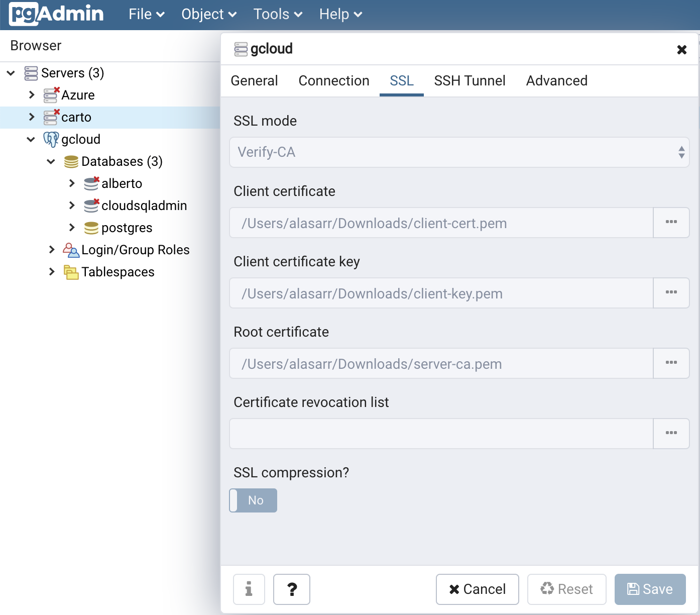Toggle SSL compression switch

click(253, 500)
